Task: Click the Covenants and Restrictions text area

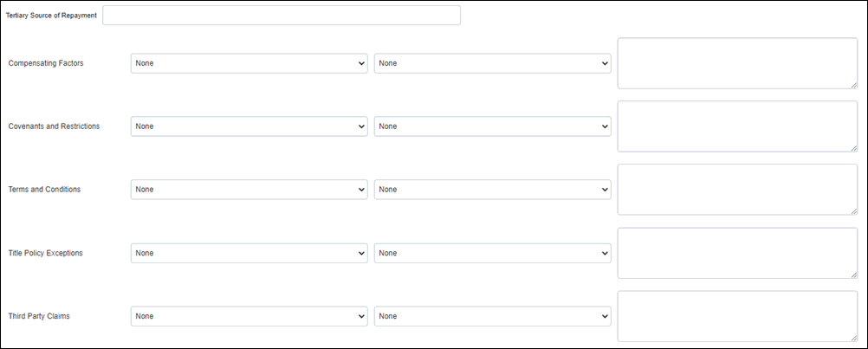Action: click(737, 126)
